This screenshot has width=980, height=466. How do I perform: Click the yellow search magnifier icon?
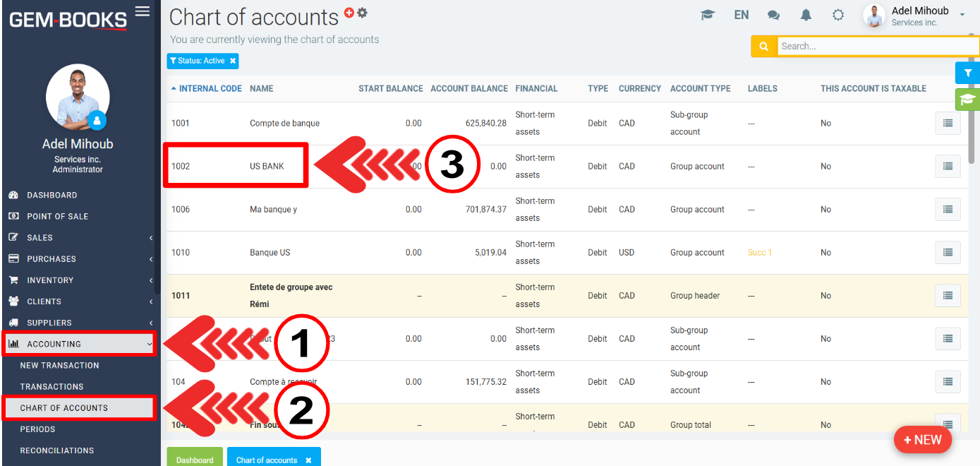(763, 47)
